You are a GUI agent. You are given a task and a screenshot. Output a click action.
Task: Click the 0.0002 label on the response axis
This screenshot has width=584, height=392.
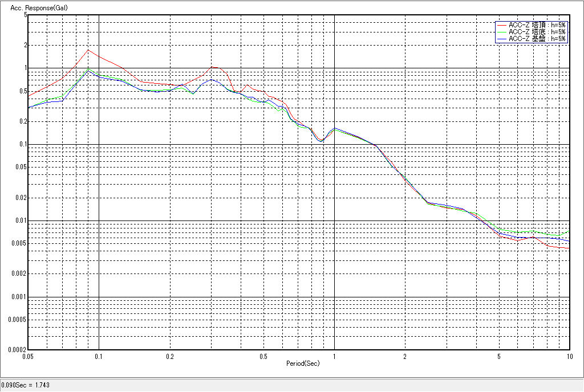[17, 349]
